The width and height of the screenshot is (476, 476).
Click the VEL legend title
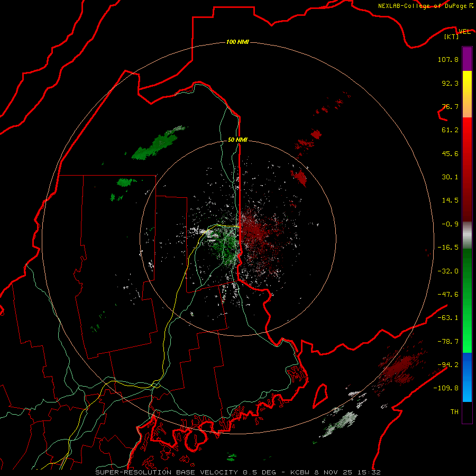[x=464, y=31]
